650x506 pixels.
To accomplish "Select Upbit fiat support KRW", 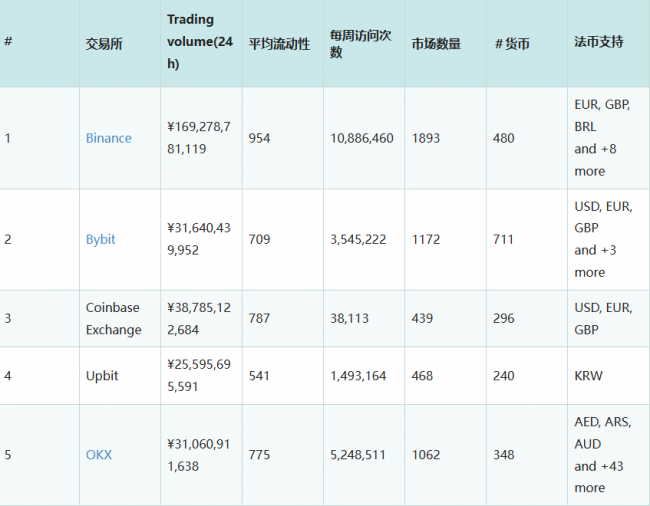I will [x=588, y=376].
